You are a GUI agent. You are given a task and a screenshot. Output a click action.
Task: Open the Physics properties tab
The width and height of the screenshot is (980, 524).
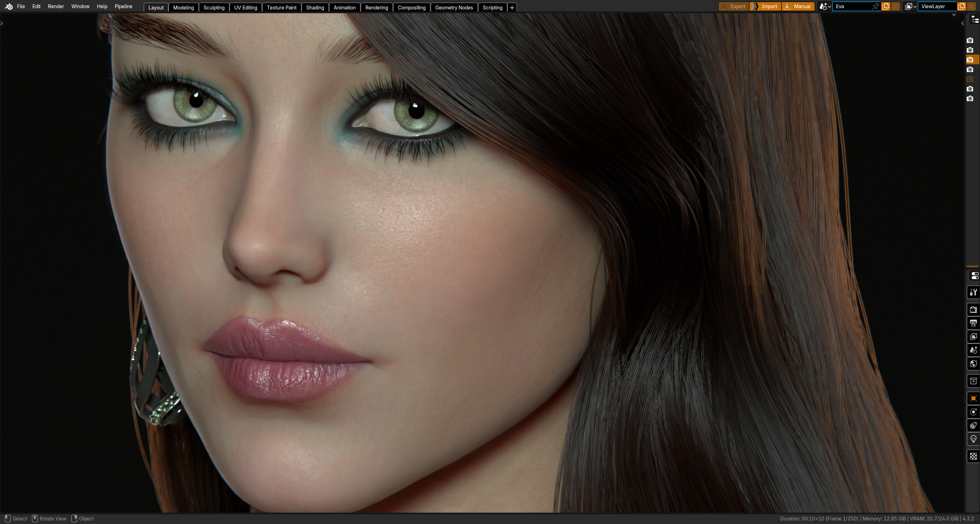(973, 412)
